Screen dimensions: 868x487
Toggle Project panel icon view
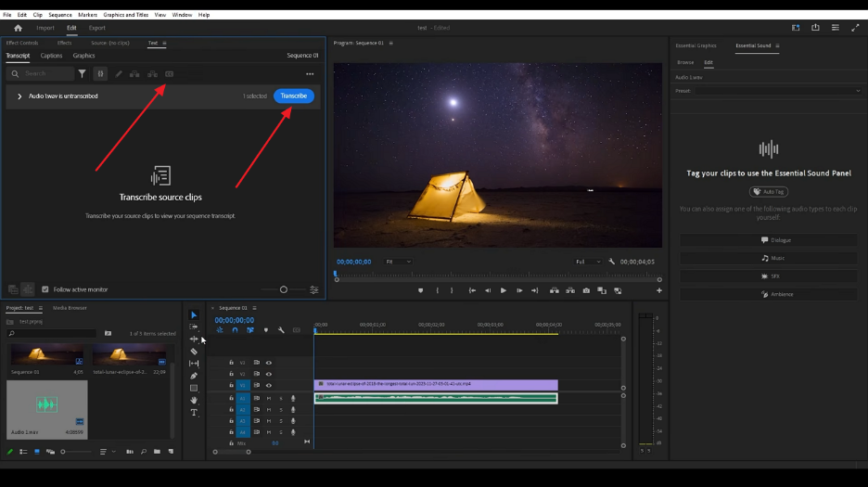coord(37,452)
